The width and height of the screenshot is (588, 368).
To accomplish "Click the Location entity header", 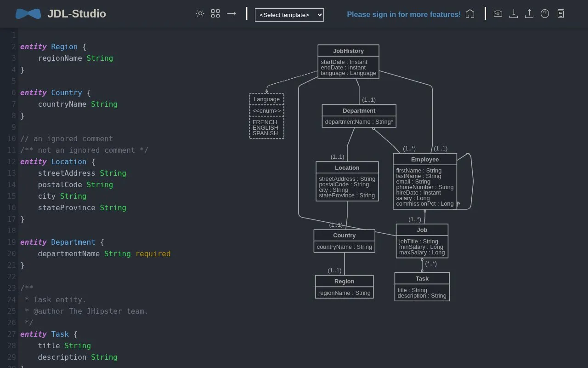I will 347,167.
